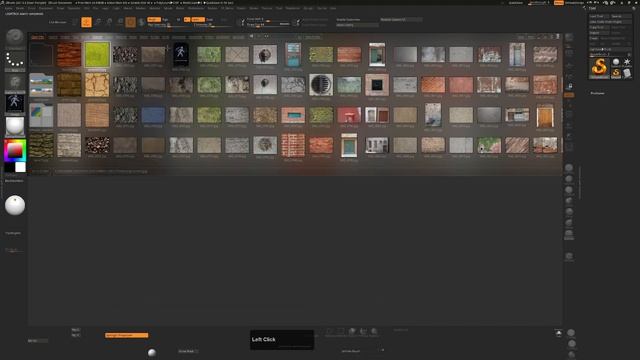
Task: Select the Move mode icon in top shelf
Action: point(98,22)
